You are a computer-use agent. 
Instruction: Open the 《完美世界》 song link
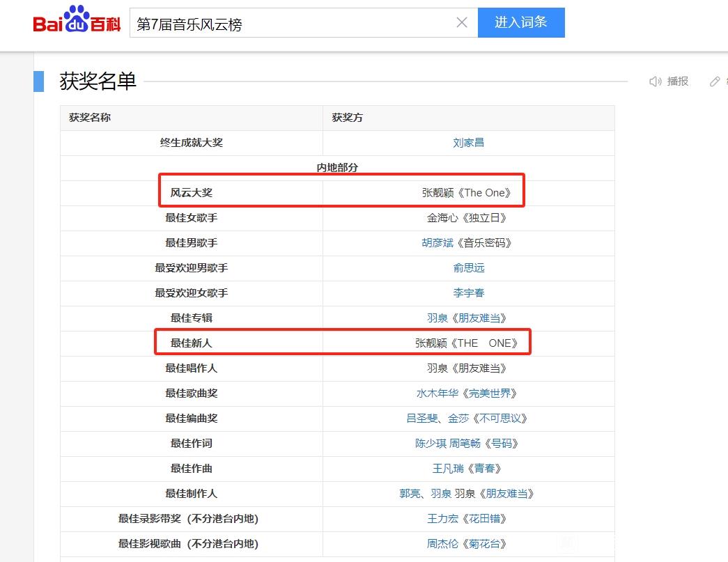point(489,393)
